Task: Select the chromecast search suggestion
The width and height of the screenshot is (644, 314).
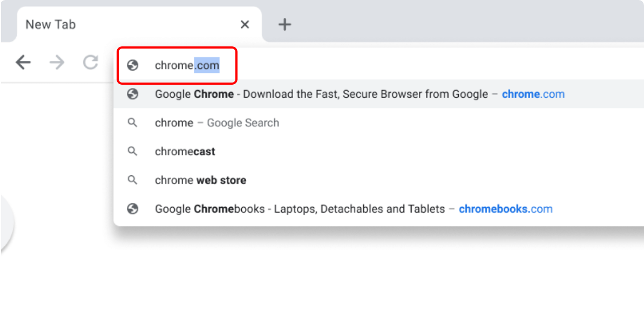Action: tap(185, 152)
